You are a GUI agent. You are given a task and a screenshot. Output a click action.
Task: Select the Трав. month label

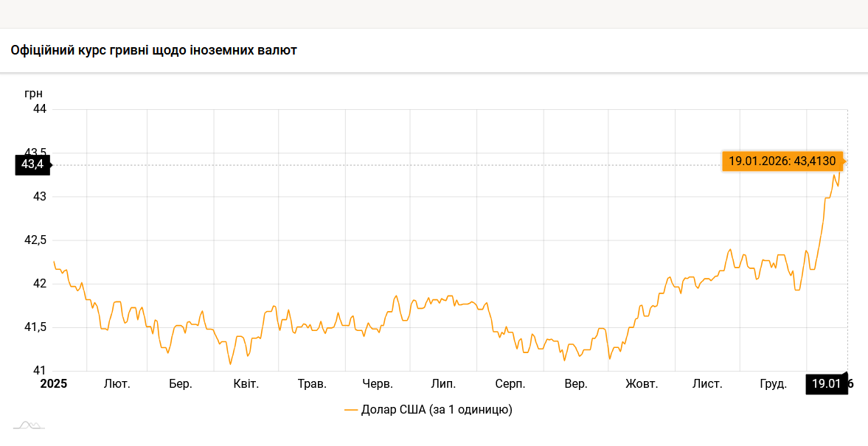312,384
